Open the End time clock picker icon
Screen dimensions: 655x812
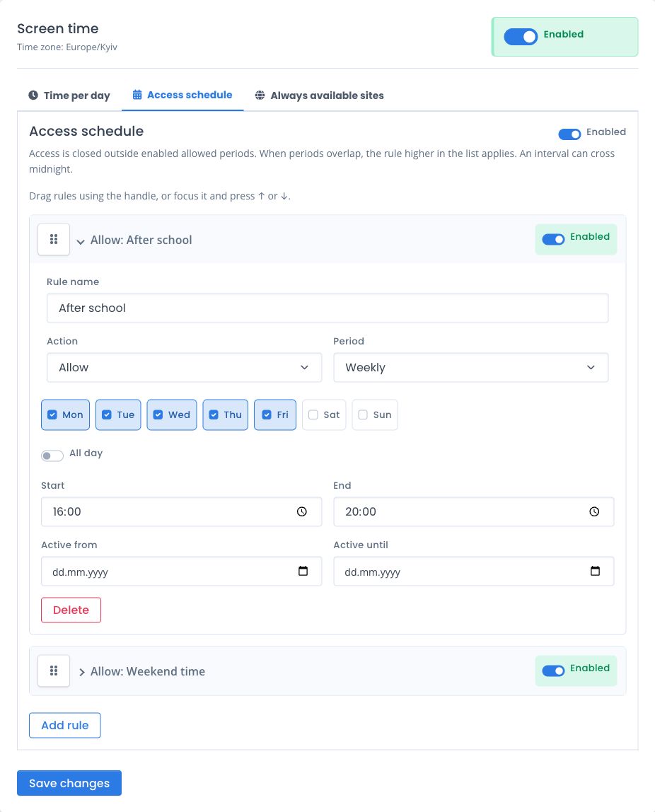click(x=594, y=511)
